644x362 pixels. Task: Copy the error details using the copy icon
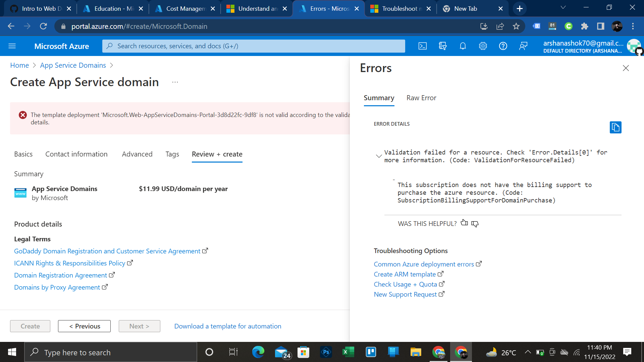(615, 127)
